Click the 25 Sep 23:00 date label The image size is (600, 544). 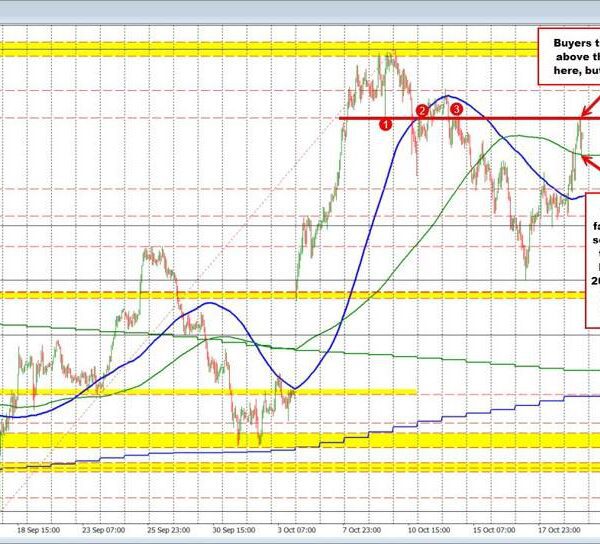168,530
